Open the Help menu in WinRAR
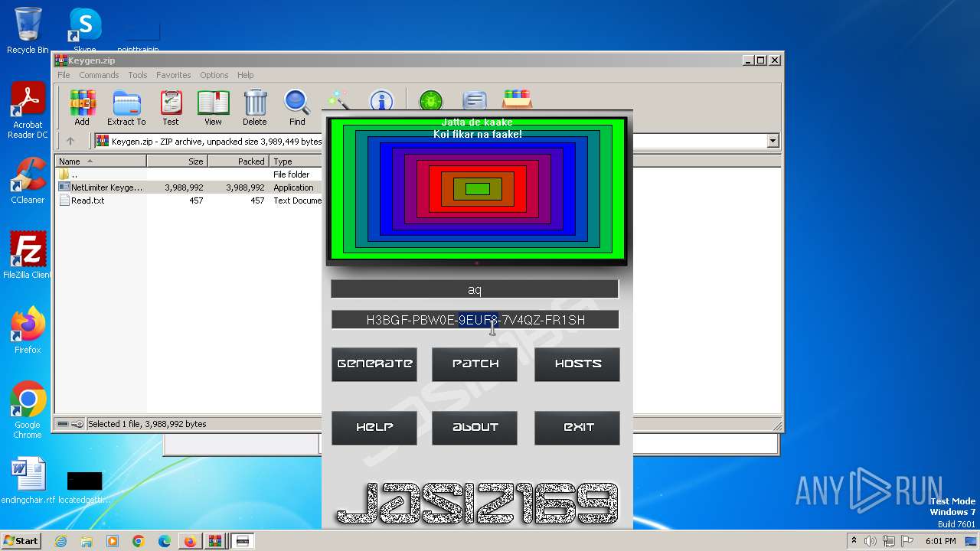 point(245,75)
